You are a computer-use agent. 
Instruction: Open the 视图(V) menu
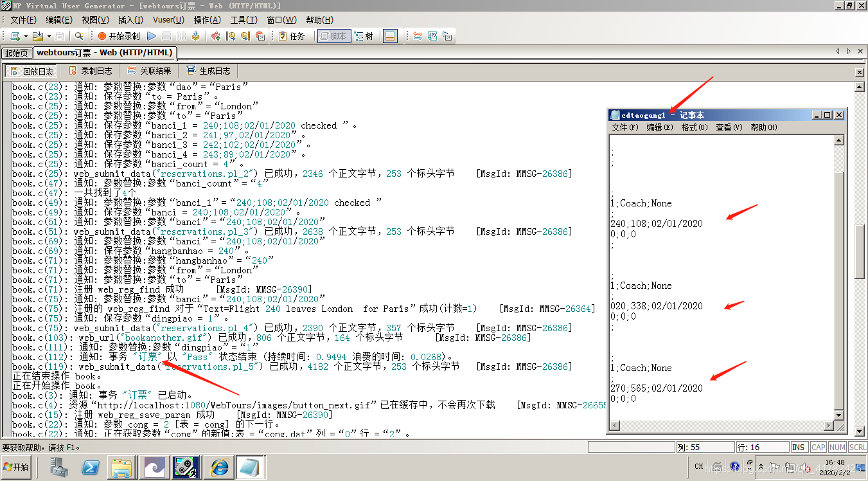(95, 20)
